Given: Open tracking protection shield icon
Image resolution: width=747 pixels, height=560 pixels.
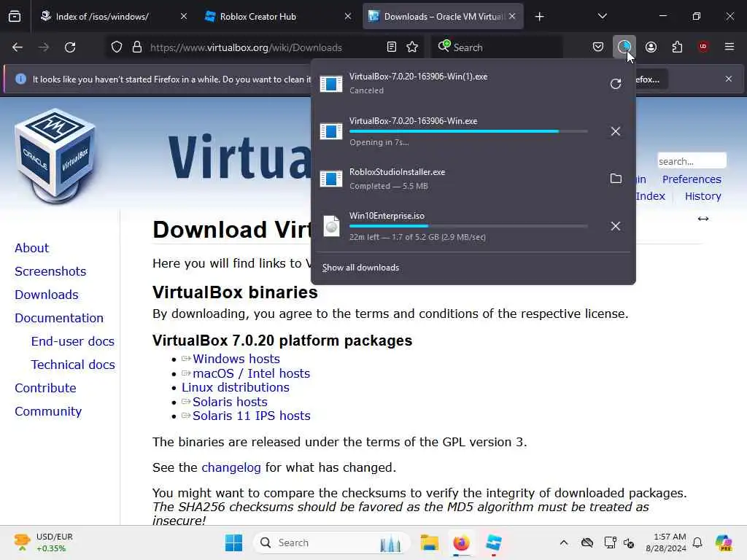Looking at the screenshot, I should coord(117,47).
